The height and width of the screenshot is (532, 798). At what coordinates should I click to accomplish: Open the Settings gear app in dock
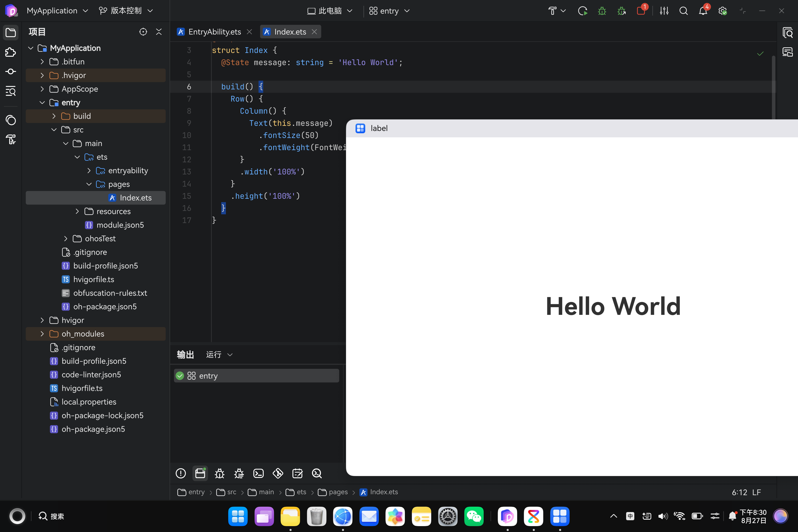[448, 516]
